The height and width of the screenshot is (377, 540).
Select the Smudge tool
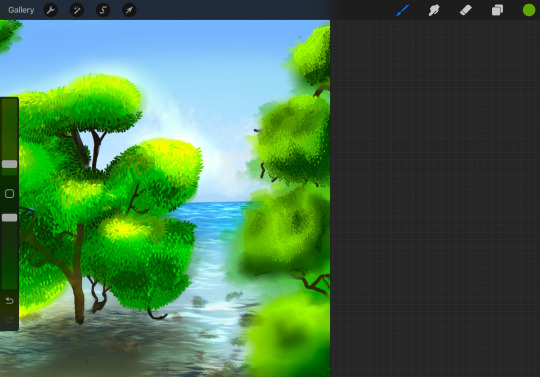tap(434, 10)
